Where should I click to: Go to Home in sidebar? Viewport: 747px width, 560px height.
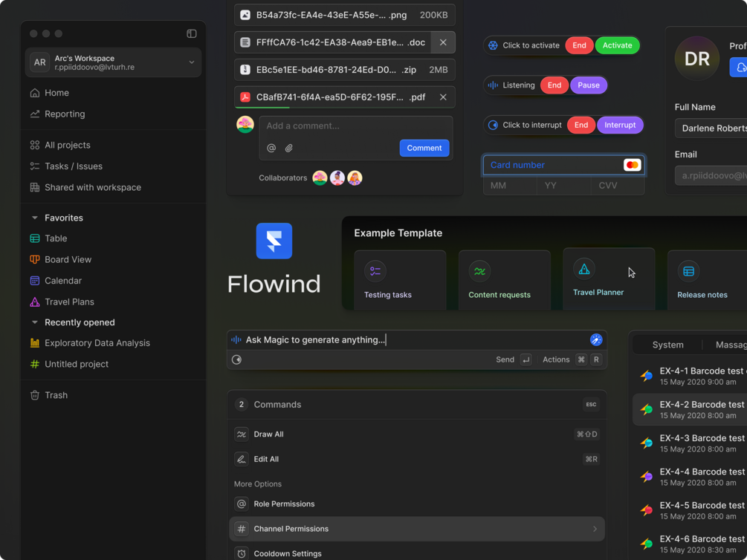click(56, 93)
